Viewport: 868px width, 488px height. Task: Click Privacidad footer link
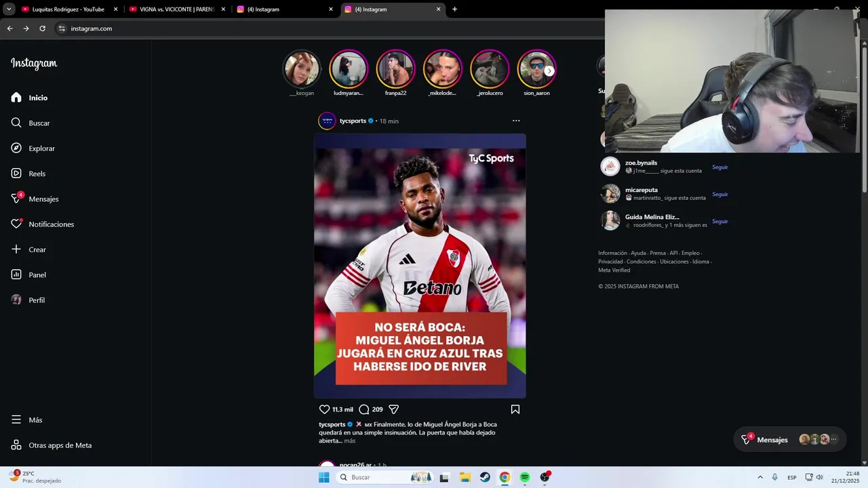tap(610, 262)
